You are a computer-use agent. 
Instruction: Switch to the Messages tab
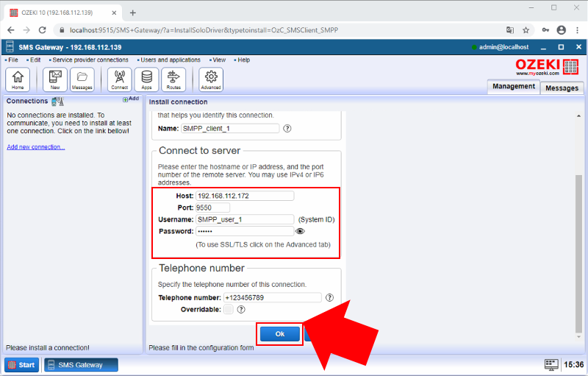(x=562, y=88)
